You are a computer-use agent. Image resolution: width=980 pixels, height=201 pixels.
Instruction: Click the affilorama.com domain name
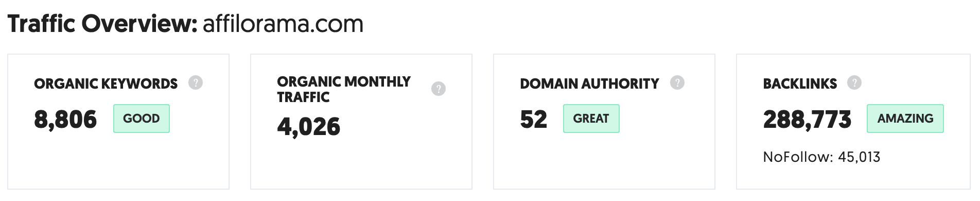pyautogui.click(x=283, y=24)
